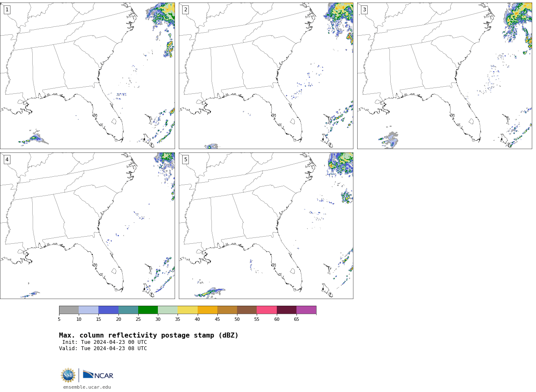536x392 pixels.
Task: Open ensemble member 5 reflectivity map
Action: point(266,226)
